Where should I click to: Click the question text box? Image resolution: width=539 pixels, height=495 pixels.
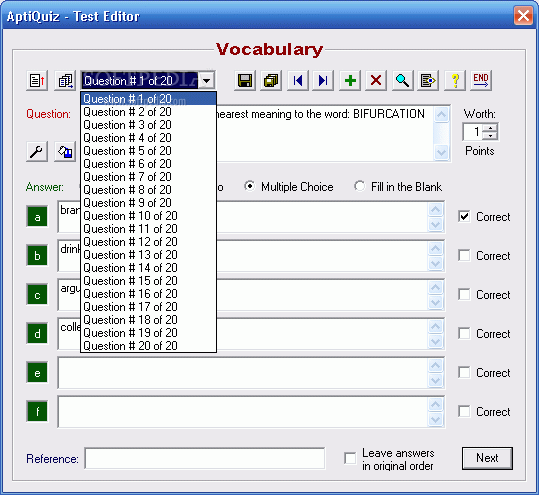pyautogui.click(x=325, y=133)
